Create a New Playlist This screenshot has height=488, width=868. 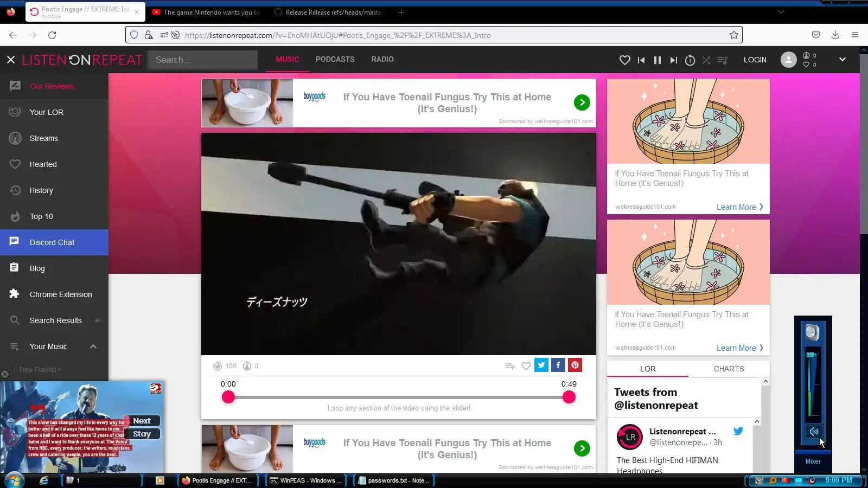[x=40, y=370]
